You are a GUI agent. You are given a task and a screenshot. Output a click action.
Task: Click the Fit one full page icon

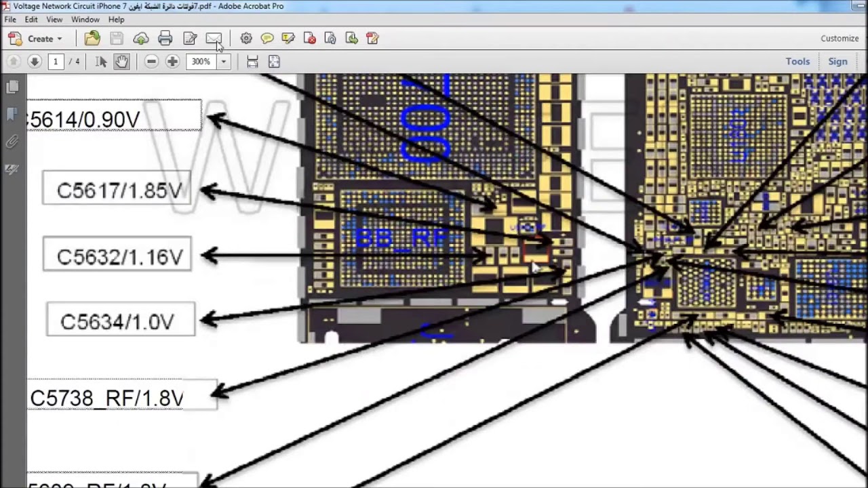(x=274, y=62)
